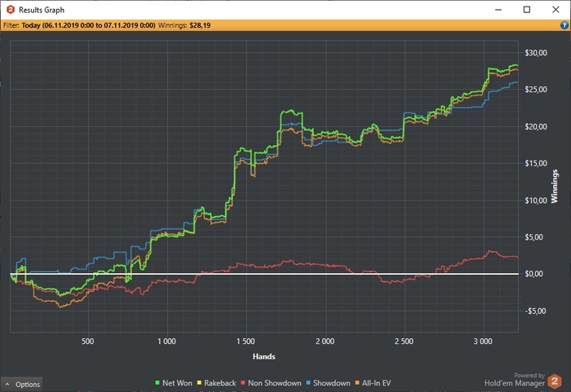The width and height of the screenshot is (571, 392).
Task: Click the filter date range text
Action: (x=88, y=25)
